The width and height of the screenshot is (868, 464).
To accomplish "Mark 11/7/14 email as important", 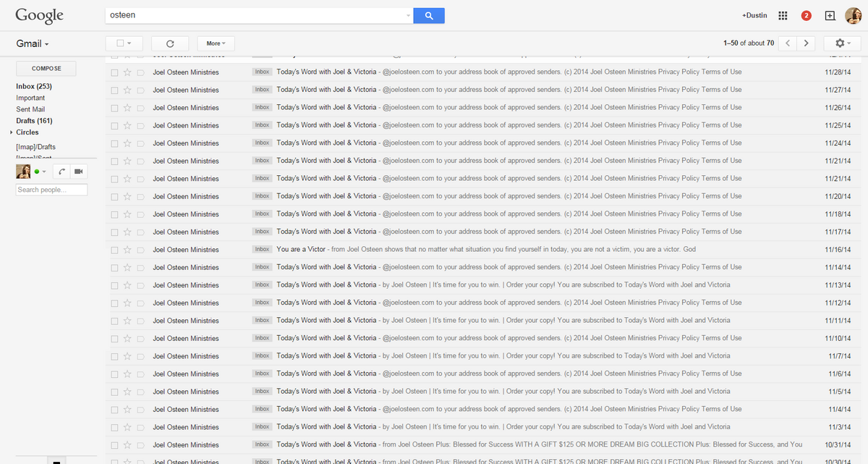I will click(x=140, y=356).
